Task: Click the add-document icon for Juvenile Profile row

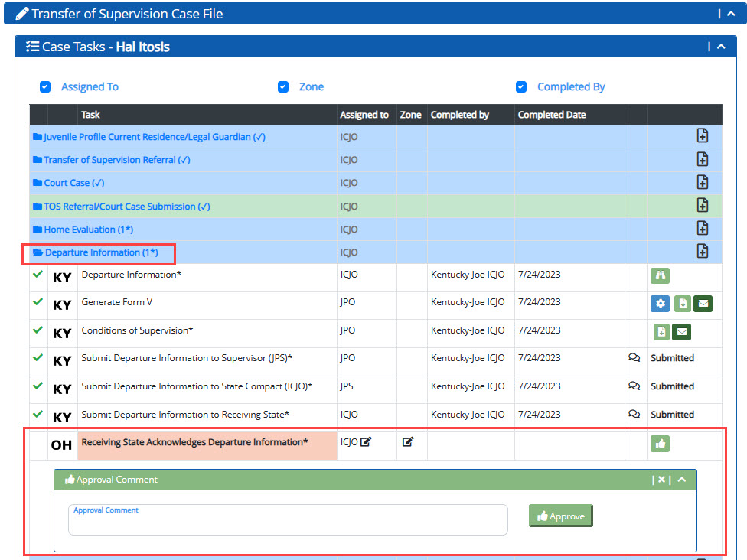Action: click(702, 135)
